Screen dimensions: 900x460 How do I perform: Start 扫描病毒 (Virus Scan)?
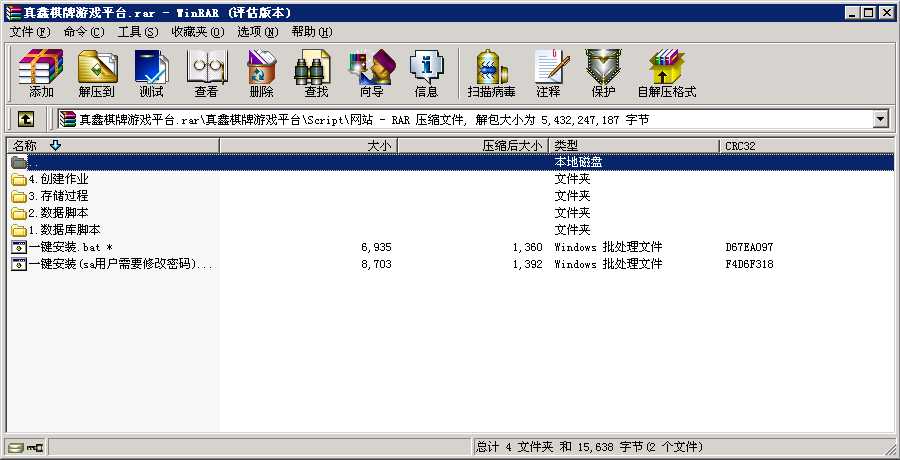point(492,67)
